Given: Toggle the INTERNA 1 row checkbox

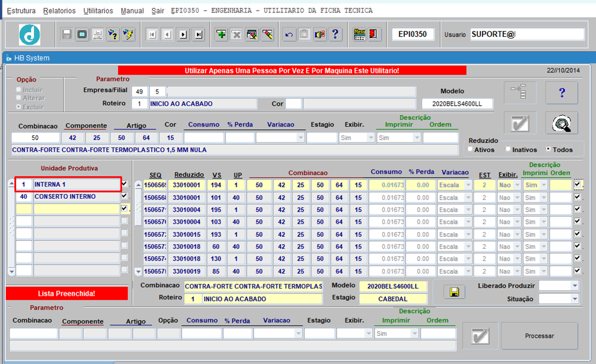Looking at the screenshot, I should [124, 184].
